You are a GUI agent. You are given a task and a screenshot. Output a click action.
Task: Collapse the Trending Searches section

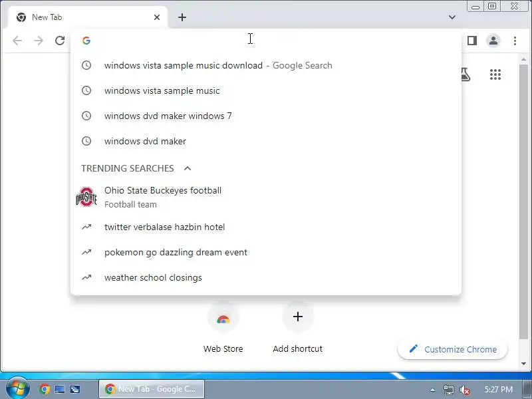(188, 168)
